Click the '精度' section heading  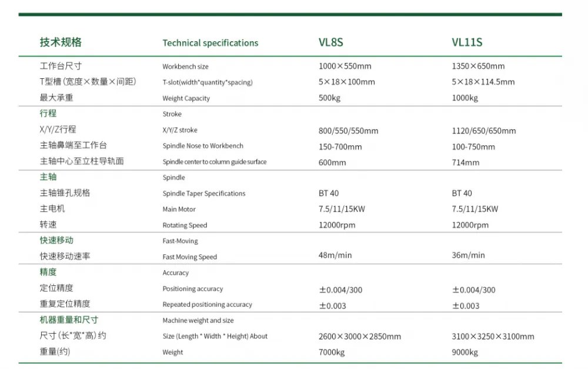tap(48, 272)
